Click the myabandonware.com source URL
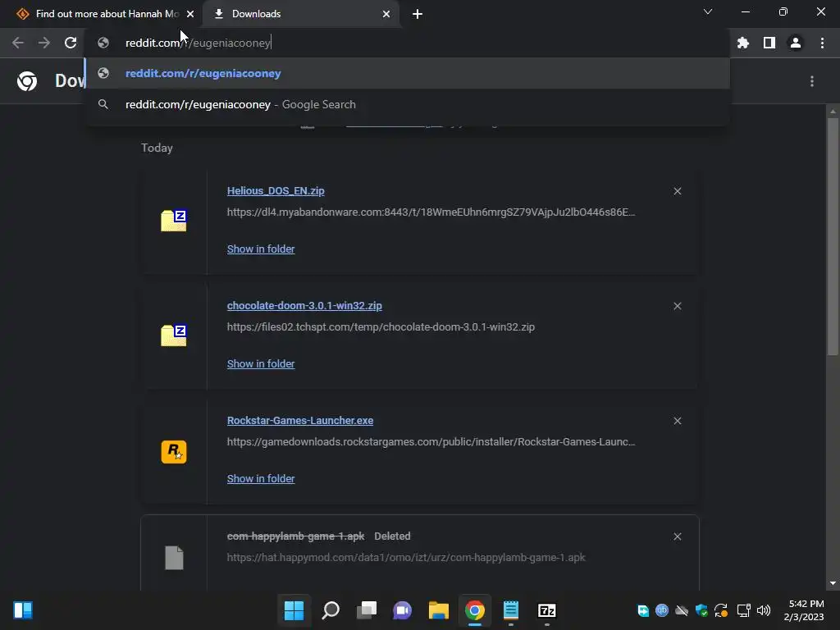Screen dimensions: 840x630 [x=431, y=212]
